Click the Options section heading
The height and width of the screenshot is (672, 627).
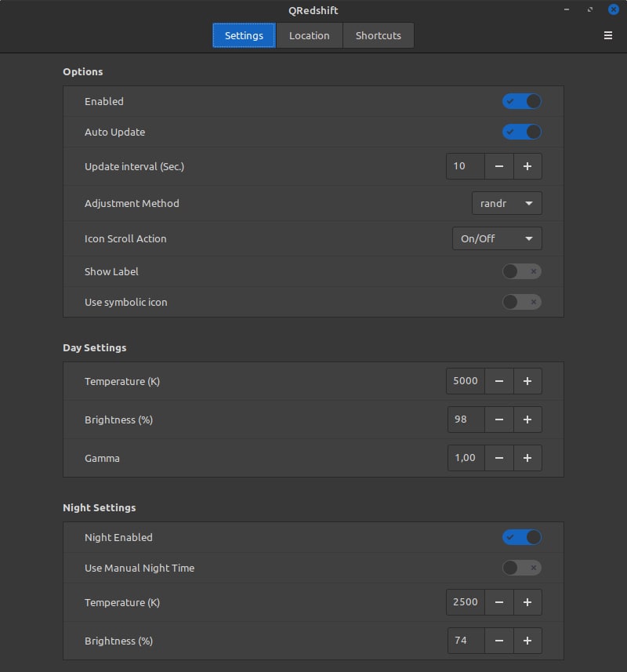coord(83,71)
